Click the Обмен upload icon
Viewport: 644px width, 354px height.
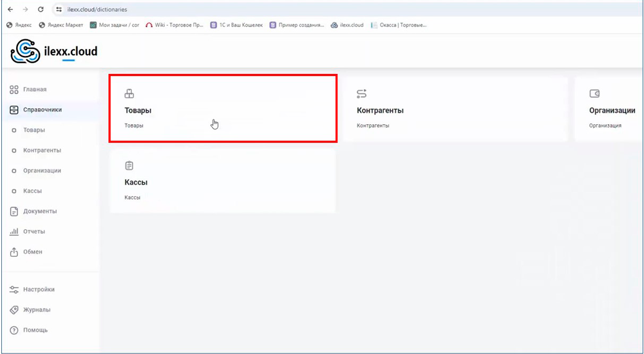pyautogui.click(x=14, y=252)
